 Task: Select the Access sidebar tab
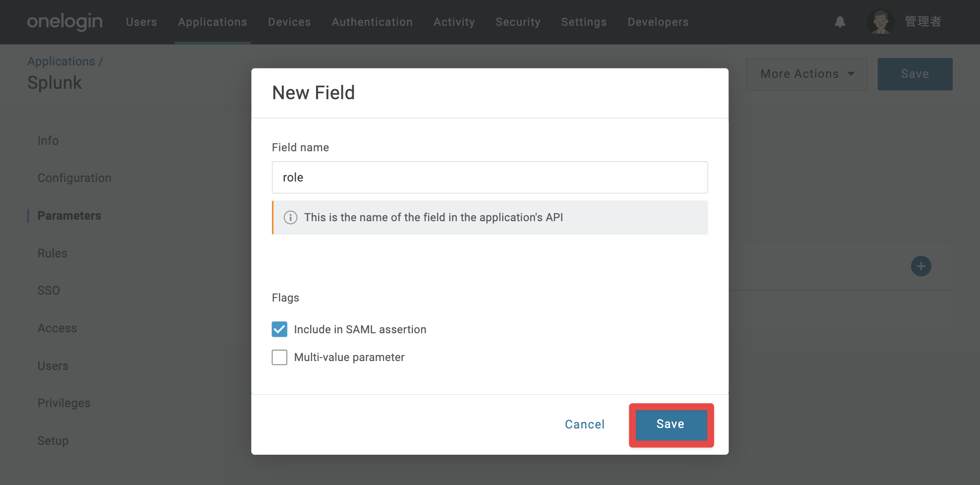pyautogui.click(x=57, y=328)
